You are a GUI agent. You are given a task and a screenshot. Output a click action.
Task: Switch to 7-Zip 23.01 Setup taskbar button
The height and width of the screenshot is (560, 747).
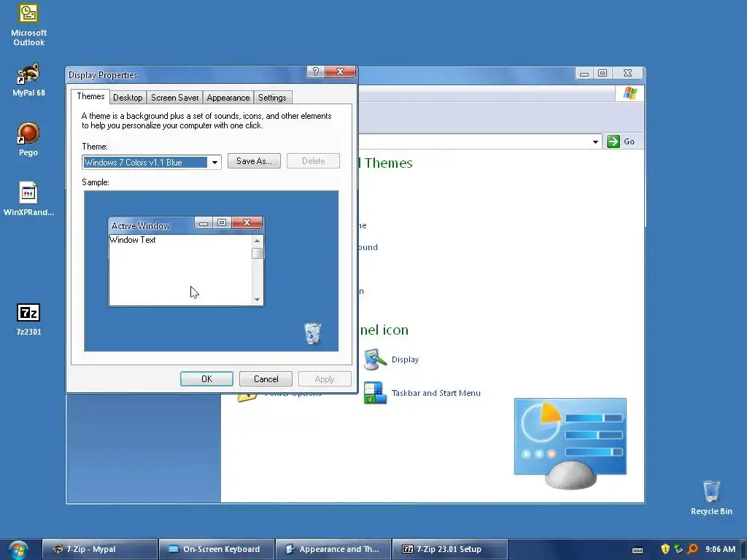click(x=449, y=549)
